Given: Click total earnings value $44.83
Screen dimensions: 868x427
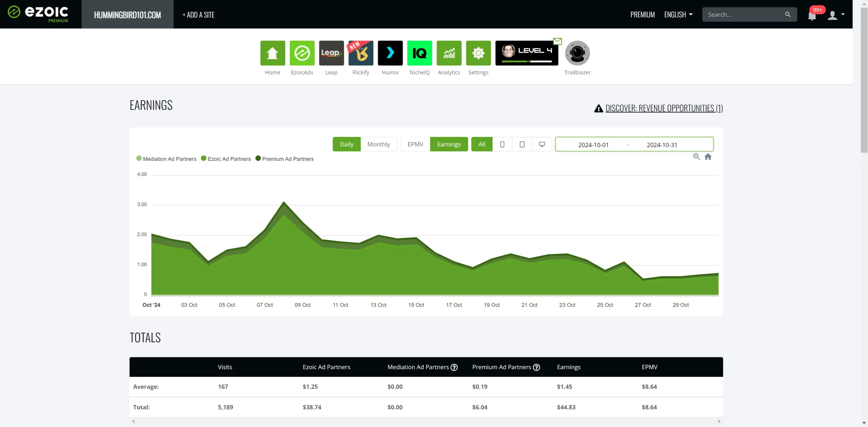Looking at the screenshot, I should 566,407.
